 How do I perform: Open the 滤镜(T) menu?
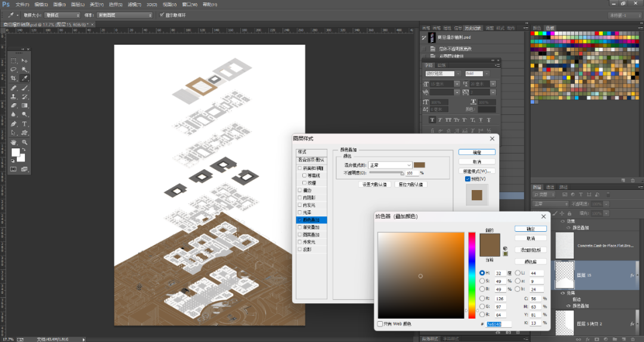click(x=134, y=5)
